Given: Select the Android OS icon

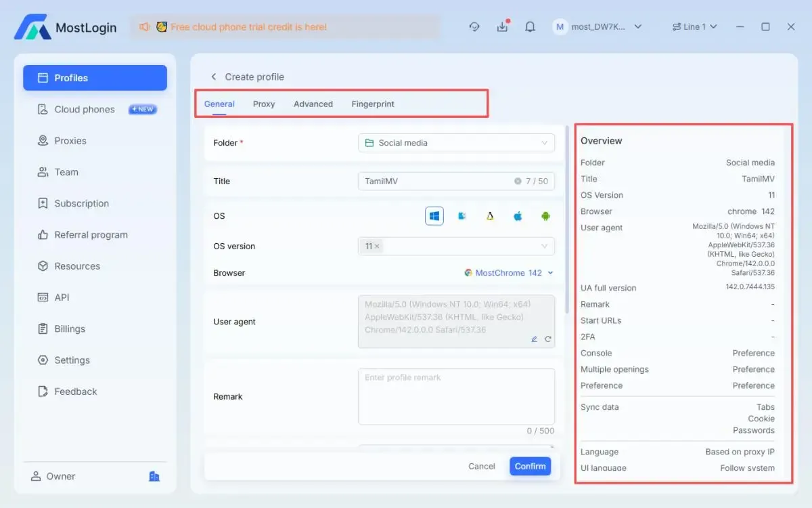Looking at the screenshot, I should 545,216.
